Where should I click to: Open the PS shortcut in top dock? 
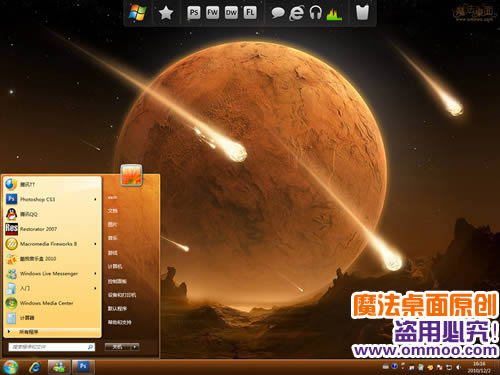[194, 13]
